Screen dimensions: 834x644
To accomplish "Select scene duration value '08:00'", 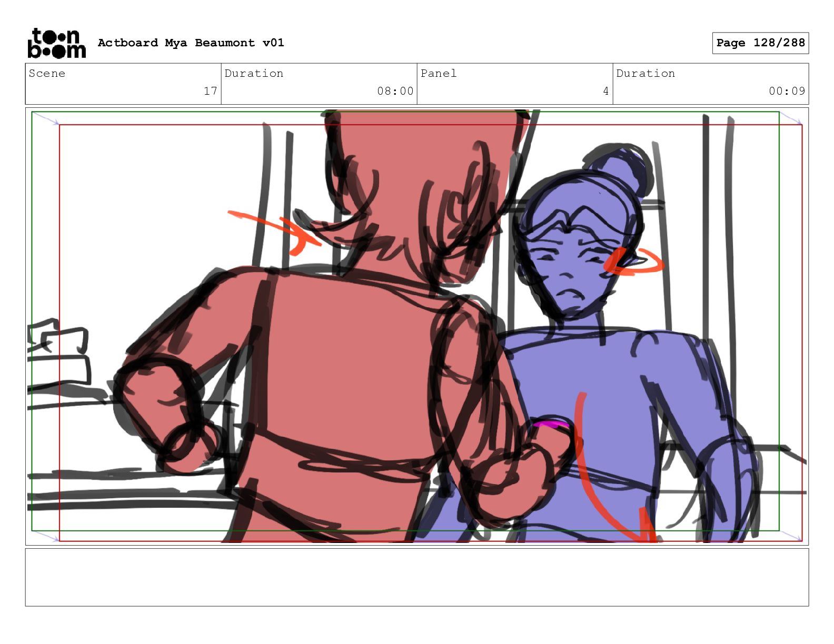I will (395, 91).
